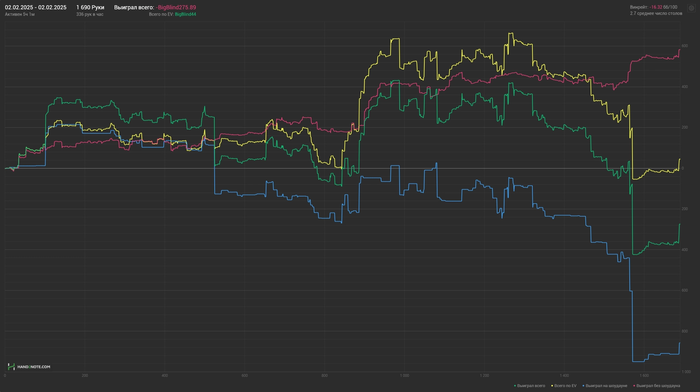
Task: Toggle the 'Выиграл без шоудауна' red legend series
Action: pyautogui.click(x=657, y=386)
